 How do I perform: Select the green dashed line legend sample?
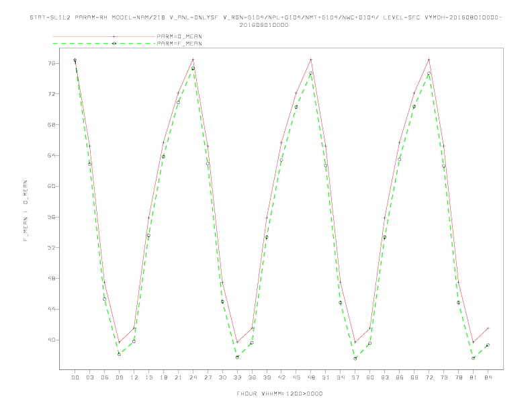coord(104,44)
